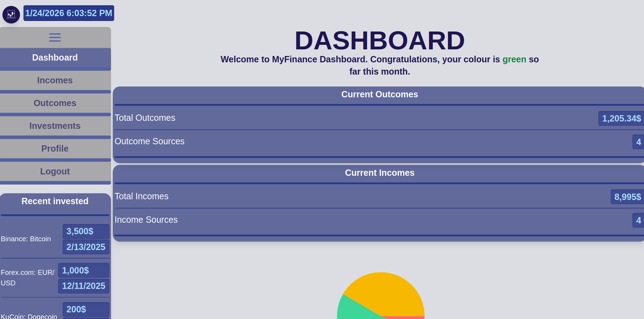Viewport: 644px width, 319px height.
Task: Open the Profile page
Action: pos(55,149)
